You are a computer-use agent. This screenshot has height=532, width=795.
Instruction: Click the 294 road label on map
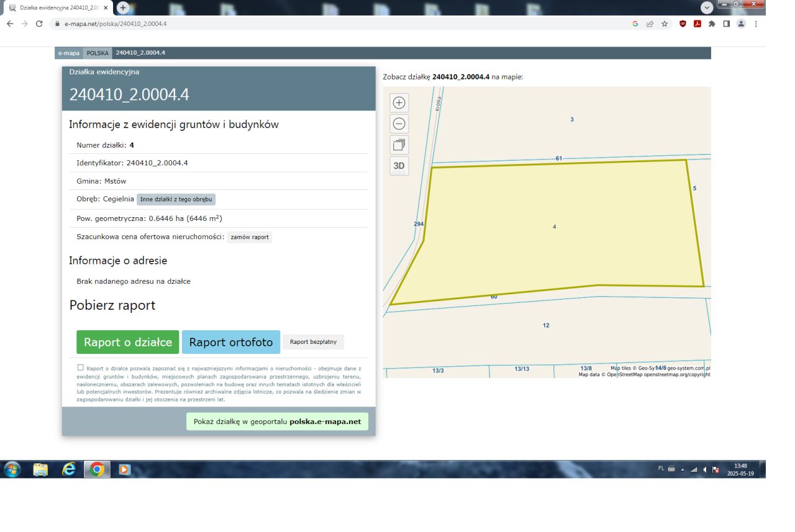click(419, 223)
